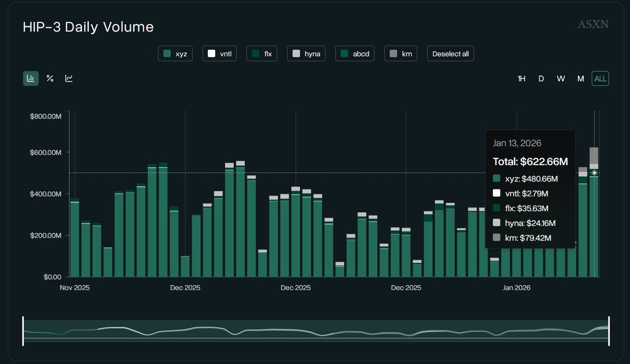Click the Deselect all button
Screen dimensions: 630x364
(450, 53)
